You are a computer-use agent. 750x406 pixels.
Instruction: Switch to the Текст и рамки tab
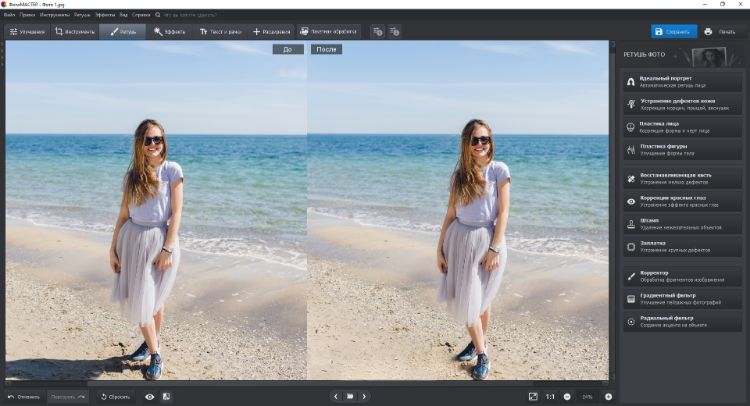click(x=222, y=32)
